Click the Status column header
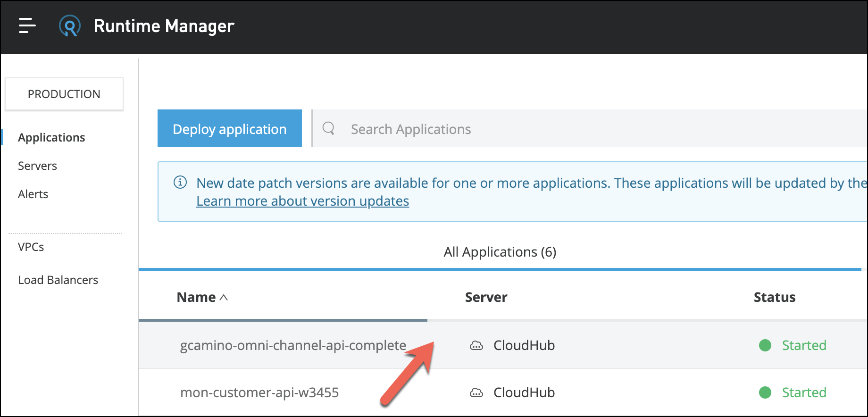This screenshot has height=417, width=868. coord(775,297)
